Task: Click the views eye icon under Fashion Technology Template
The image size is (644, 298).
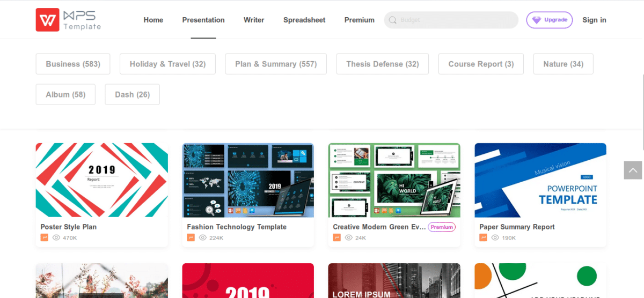Action: 203,237
